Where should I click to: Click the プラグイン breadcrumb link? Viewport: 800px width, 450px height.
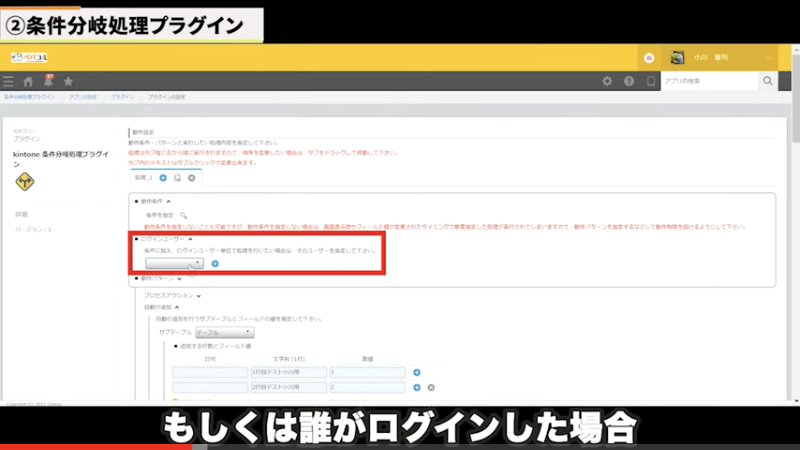click(x=122, y=97)
